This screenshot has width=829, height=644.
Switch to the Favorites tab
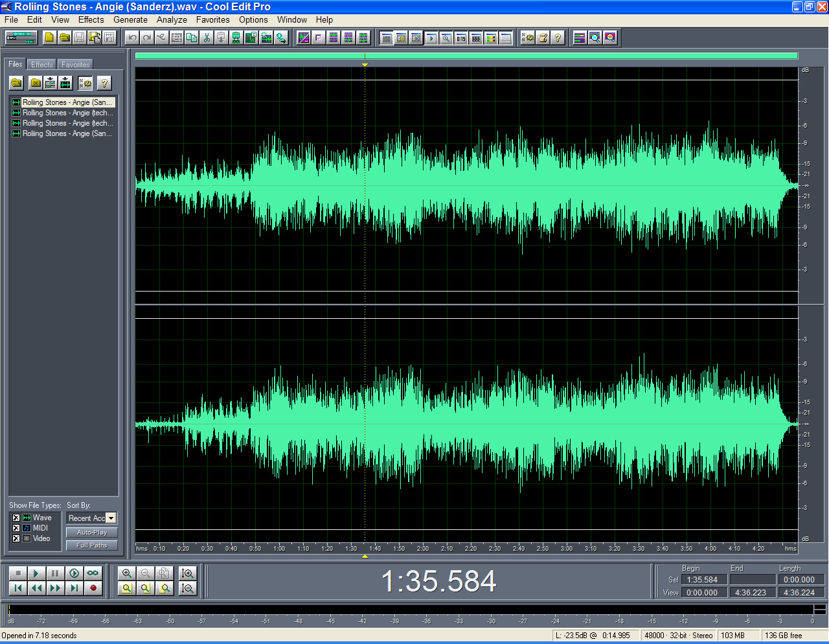pyautogui.click(x=75, y=65)
